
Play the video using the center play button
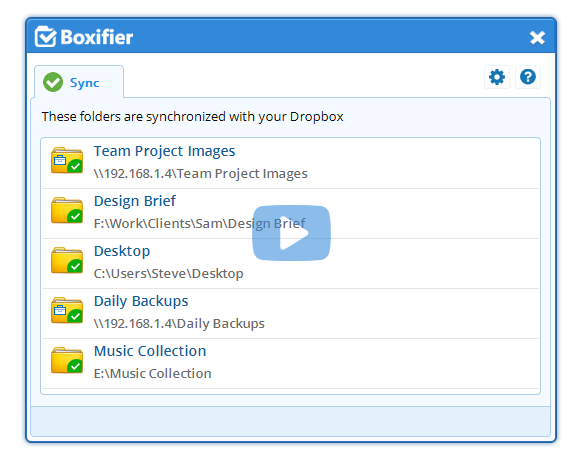coord(291,233)
